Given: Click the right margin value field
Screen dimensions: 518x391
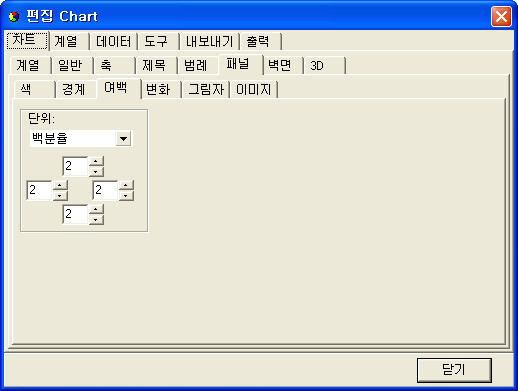Looking at the screenshot, I should point(105,190).
